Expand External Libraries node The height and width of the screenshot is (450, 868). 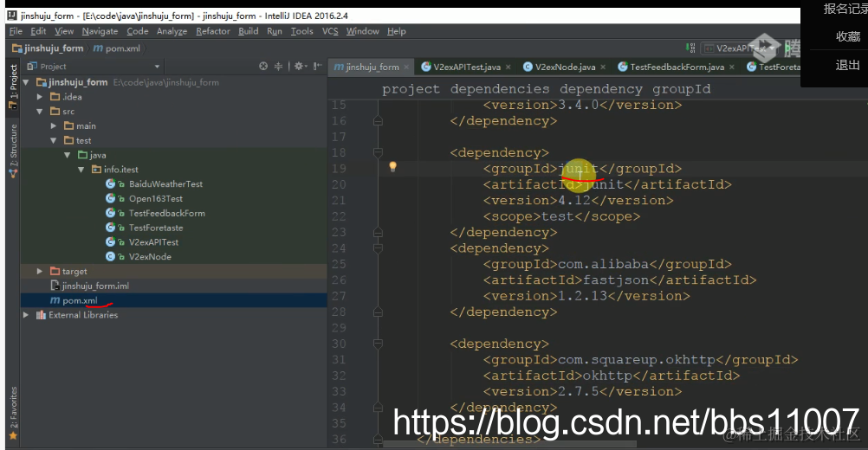[26, 315]
